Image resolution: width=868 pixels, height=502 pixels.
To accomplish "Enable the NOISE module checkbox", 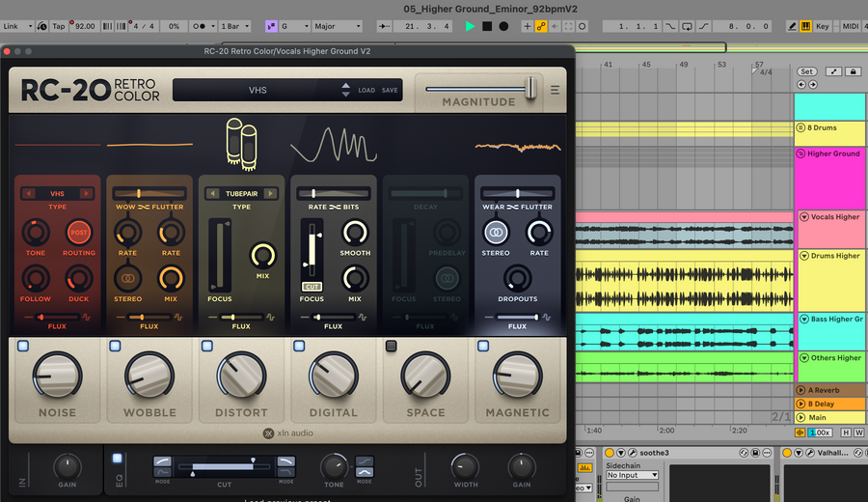I will pos(23,346).
